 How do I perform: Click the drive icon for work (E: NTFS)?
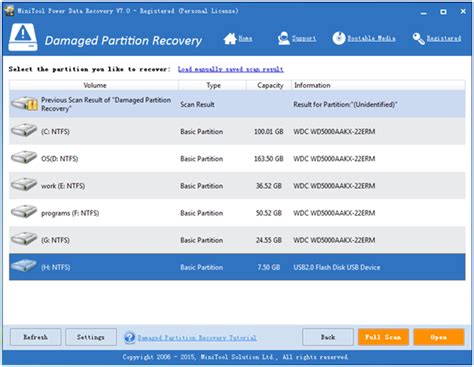tap(24, 184)
